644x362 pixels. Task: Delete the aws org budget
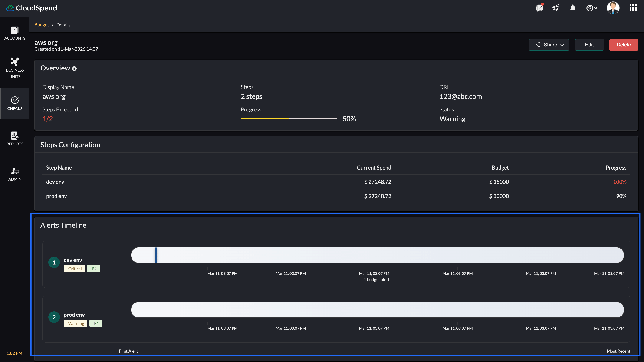pos(624,45)
